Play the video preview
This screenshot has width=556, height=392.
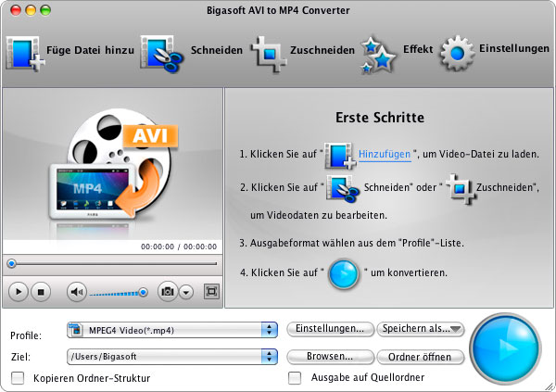18,292
